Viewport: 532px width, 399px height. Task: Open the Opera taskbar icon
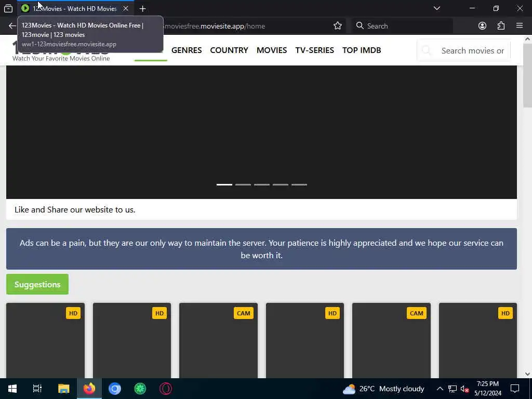pyautogui.click(x=166, y=389)
